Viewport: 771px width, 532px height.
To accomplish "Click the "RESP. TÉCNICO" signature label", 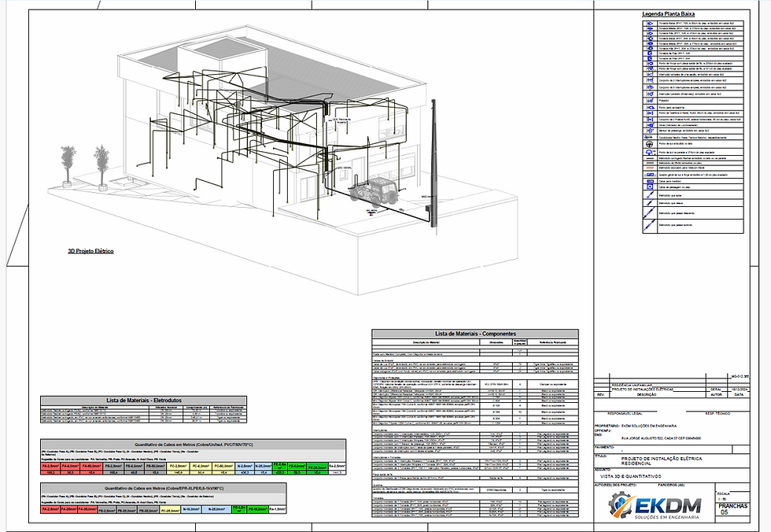I will (718, 413).
